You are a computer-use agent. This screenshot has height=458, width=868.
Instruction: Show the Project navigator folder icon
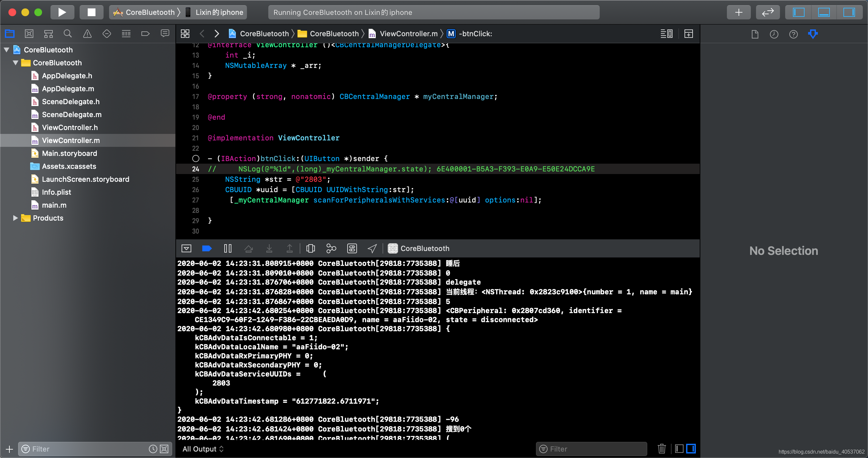point(10,34)
